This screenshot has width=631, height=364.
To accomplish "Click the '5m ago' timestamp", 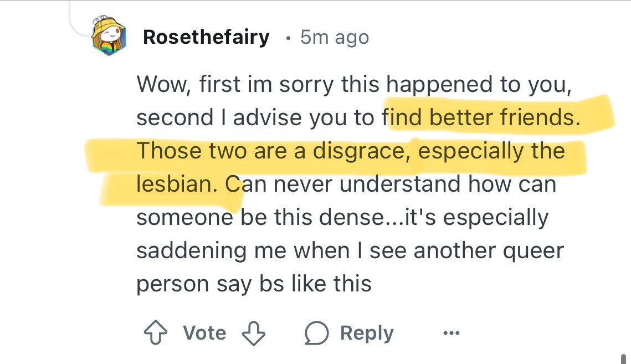I will click(x=334, y=37).
